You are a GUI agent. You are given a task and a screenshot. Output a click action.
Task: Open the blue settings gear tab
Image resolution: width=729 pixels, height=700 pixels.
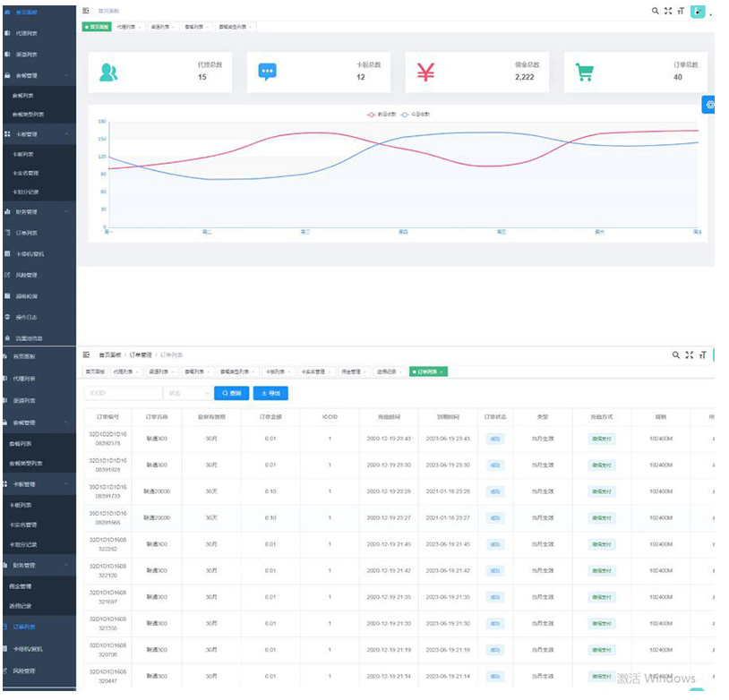pyautogui.click(x=709, y=105)
